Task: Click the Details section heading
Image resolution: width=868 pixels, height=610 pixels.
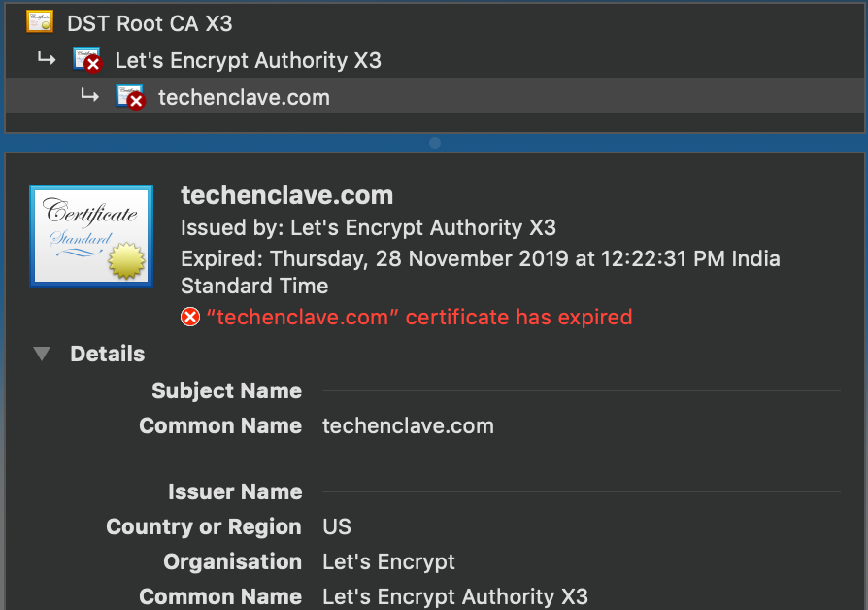Action: (x=108, y=354)
